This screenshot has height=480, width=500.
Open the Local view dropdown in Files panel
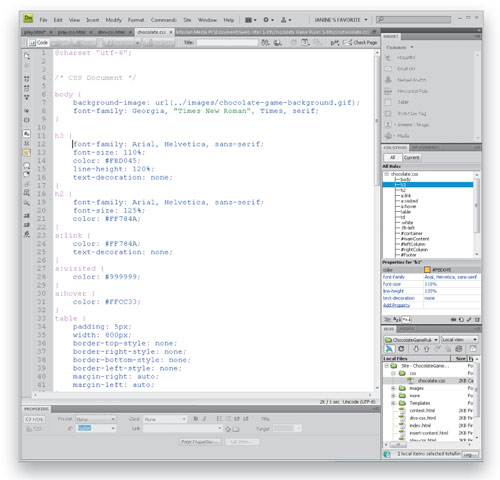point(460,340)
